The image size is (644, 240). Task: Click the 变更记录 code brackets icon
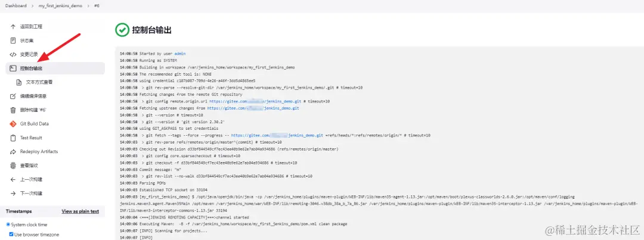point(13,55)
